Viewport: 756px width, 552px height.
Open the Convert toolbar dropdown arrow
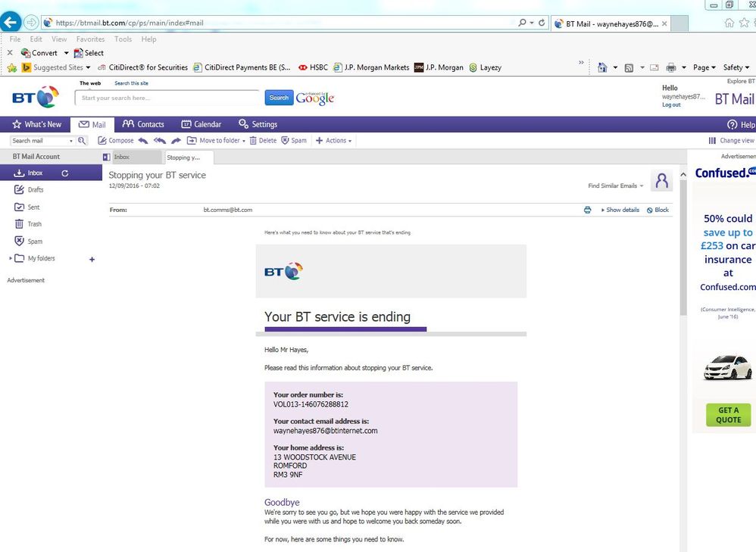(x=67, y=53)
